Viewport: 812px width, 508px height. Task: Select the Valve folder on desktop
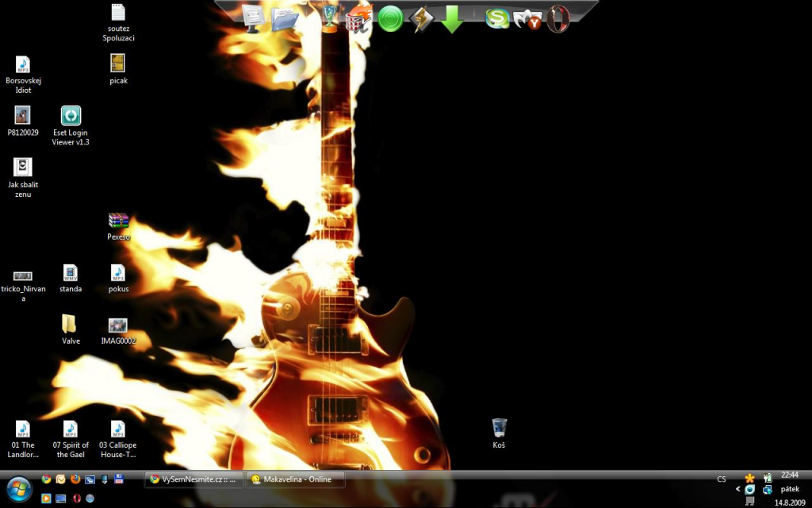point(71,329)
